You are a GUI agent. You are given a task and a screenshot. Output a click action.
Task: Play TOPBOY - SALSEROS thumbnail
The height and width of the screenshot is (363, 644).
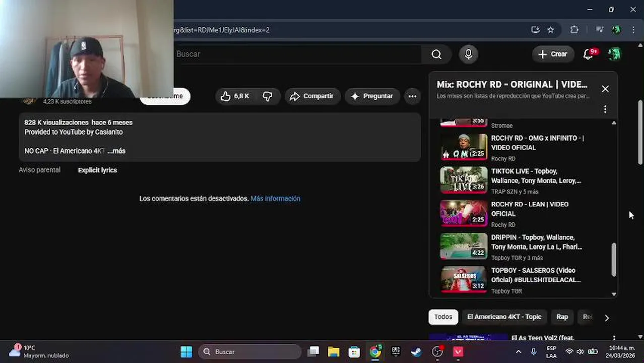(x=464, y=279)
